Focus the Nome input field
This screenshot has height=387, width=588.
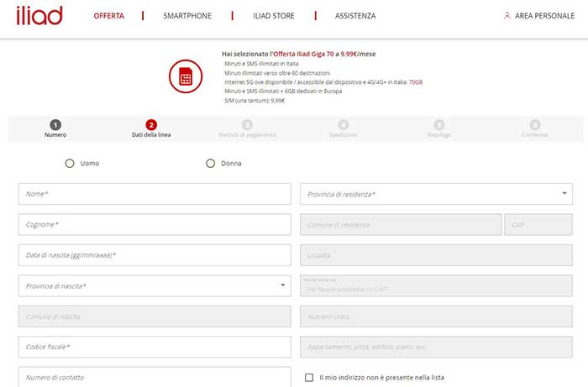155,194
